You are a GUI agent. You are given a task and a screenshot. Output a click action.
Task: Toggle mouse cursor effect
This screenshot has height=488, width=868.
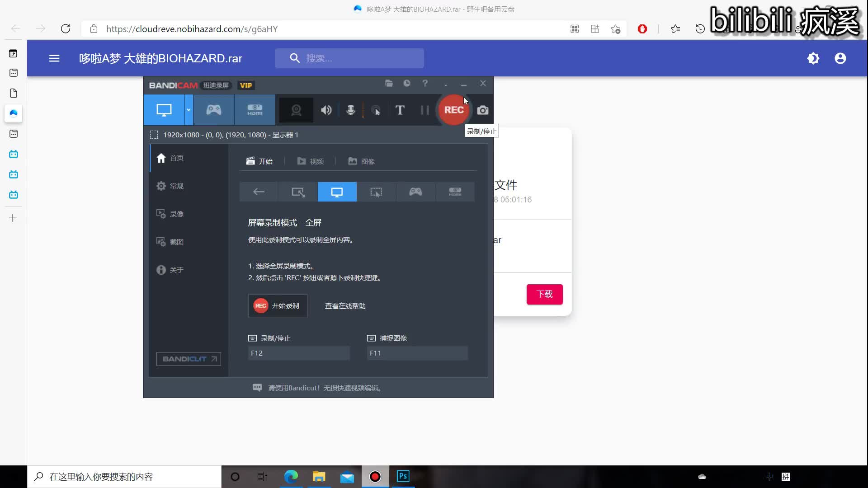click(x=376, y=110)
